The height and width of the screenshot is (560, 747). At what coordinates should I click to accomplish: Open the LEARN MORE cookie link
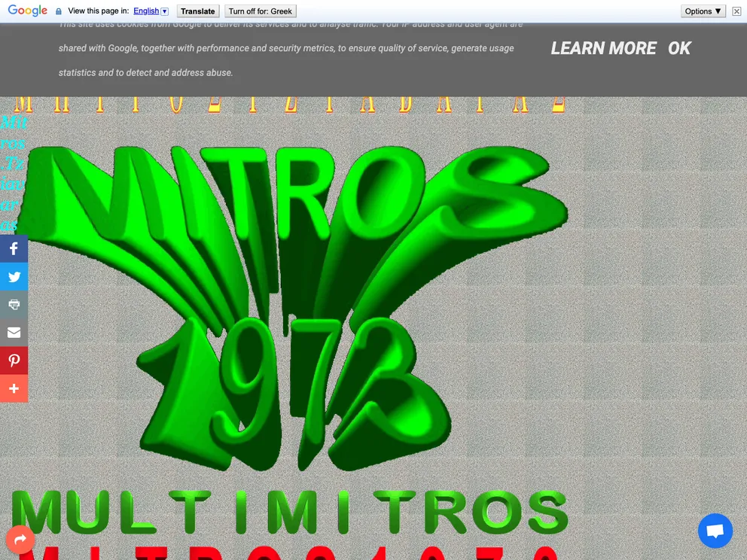point(603,48)
